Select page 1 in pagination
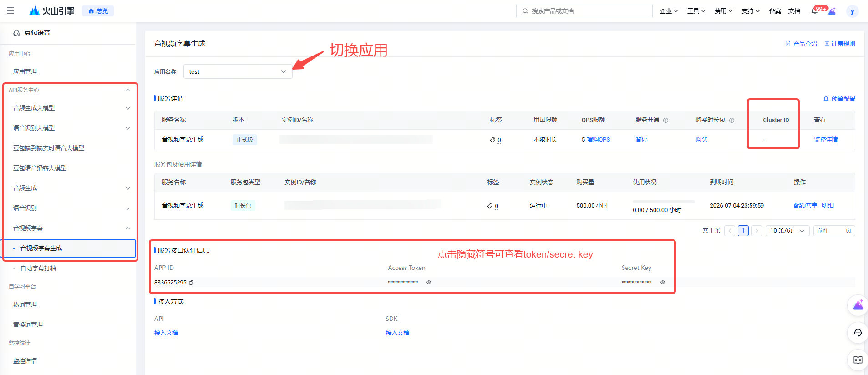 (x=743, y=231)
